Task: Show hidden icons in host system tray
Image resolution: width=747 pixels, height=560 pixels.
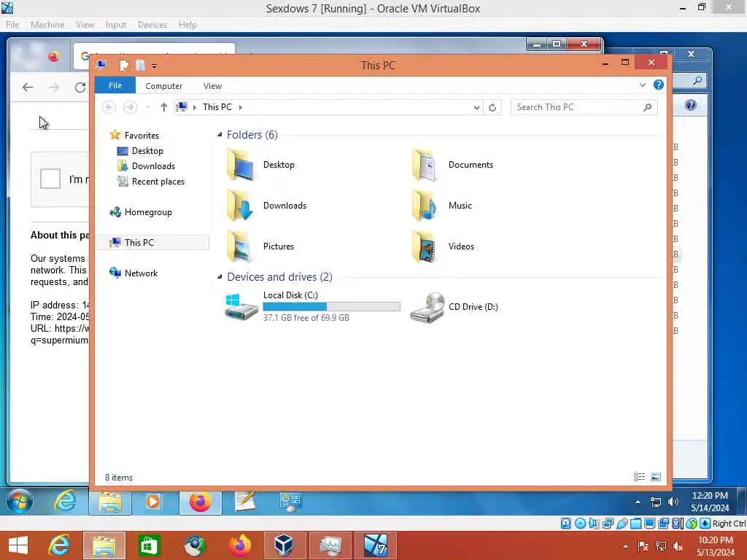Action: click(x=625, y=546)
